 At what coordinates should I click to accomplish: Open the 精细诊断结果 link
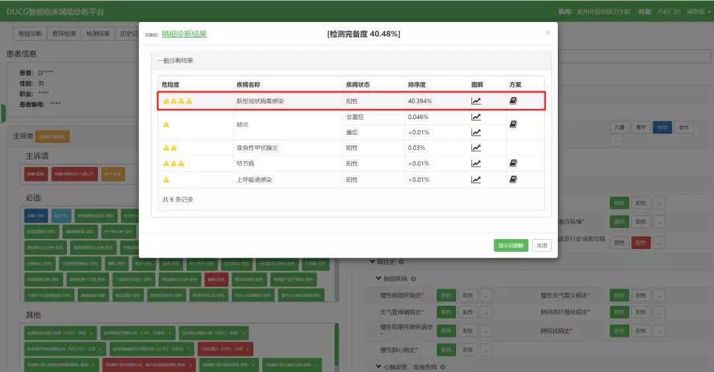pos(184,34)
